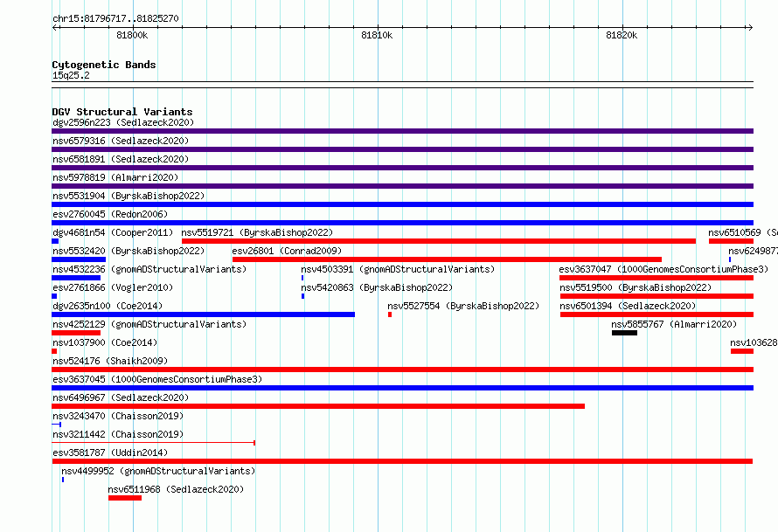Open nsv3211442 (Chaisson2019) label

pos(118,434)
